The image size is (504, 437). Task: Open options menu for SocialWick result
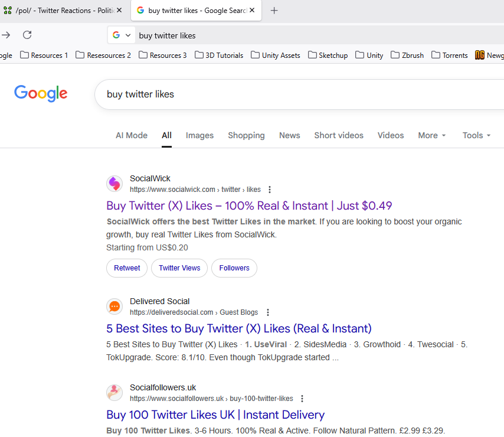tap(270, 190)
